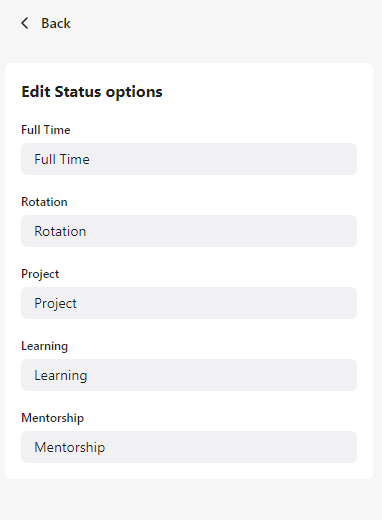Click the white card's blank area beside the heading
This screenshot has width=382, height=520.
click(x=267, y=92)
